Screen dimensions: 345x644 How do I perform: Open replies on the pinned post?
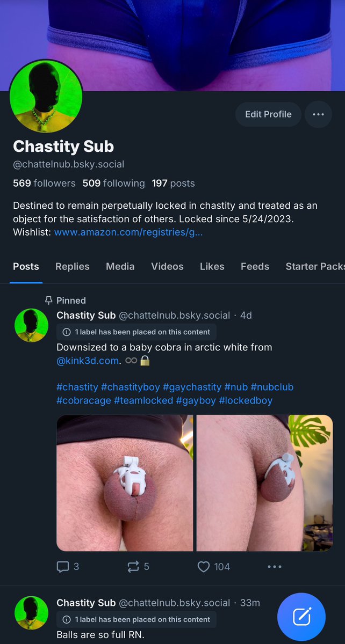coord(68,566)
